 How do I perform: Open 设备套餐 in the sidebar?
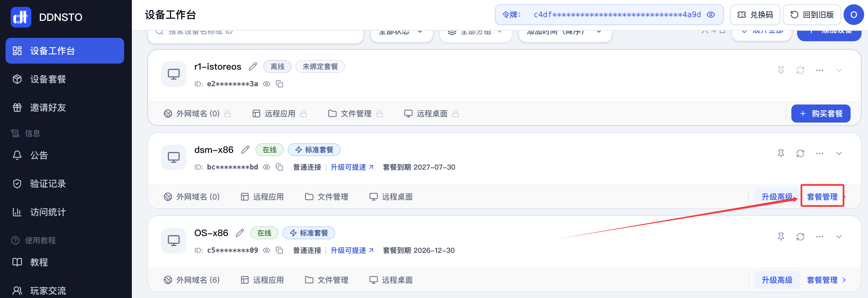[x=65, y=79]
